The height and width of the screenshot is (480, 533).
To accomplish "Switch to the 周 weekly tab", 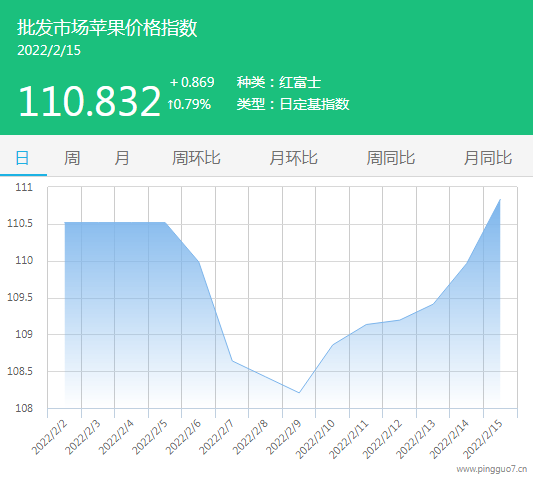I will click(72, 158).
